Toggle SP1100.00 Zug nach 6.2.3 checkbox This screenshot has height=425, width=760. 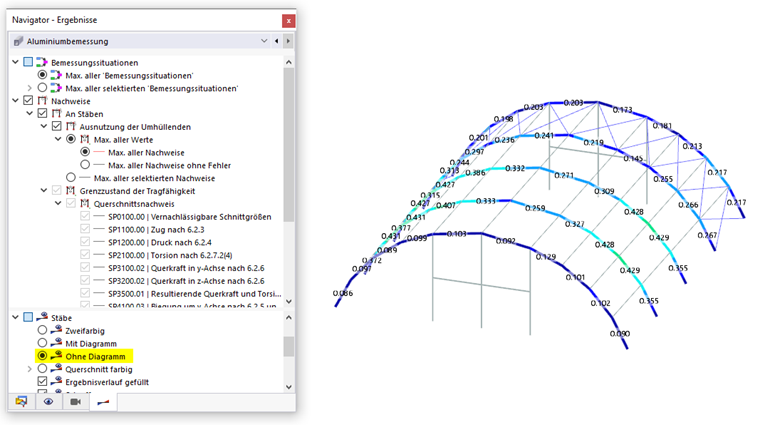point(85,229)
